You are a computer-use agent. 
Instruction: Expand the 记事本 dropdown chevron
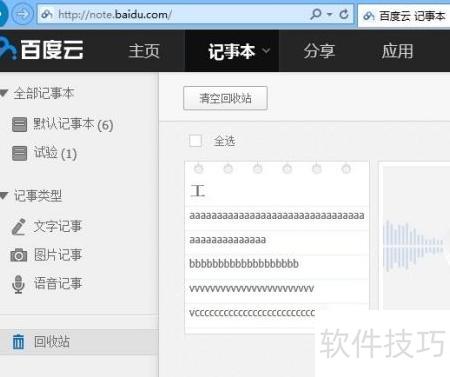(x=266, y=51)
